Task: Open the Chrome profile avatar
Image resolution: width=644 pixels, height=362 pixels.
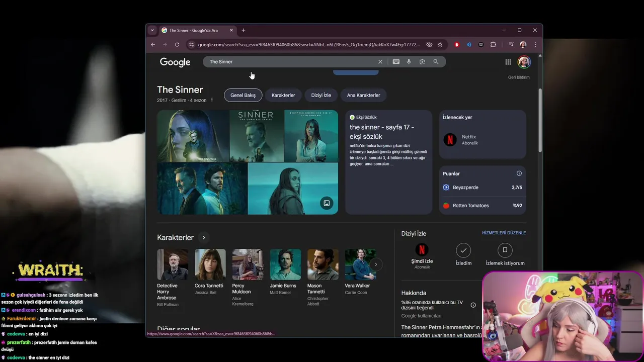Action: (x=523, y=45)
